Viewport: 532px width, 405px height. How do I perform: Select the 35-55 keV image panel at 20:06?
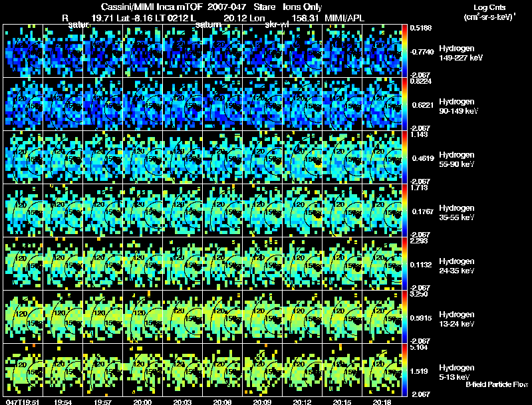[x=223, y=211]
